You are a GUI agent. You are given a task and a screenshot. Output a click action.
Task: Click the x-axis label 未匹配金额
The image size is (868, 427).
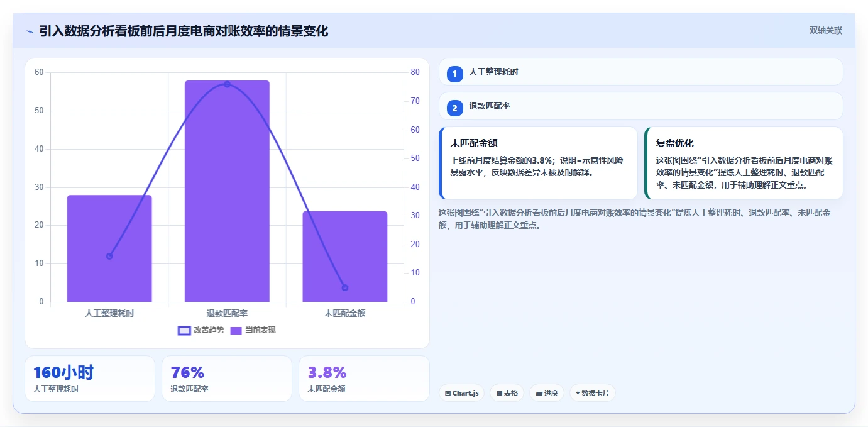344,313
